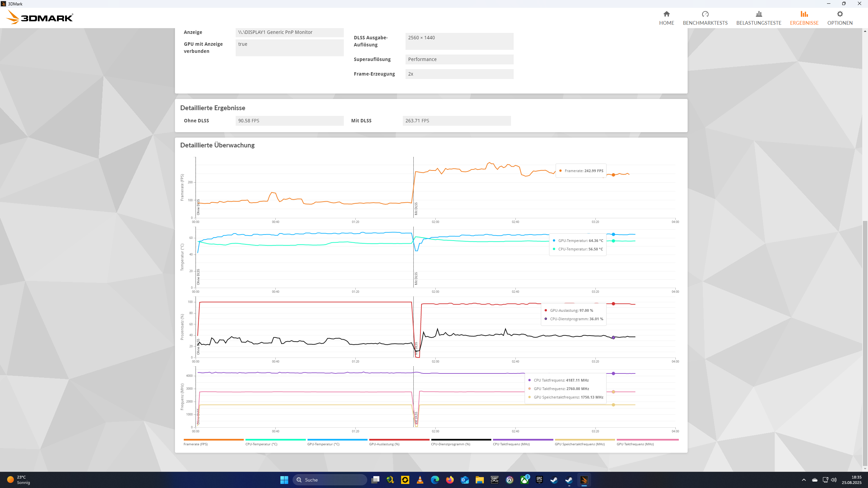Open the Home page icon

coord(666,14)
